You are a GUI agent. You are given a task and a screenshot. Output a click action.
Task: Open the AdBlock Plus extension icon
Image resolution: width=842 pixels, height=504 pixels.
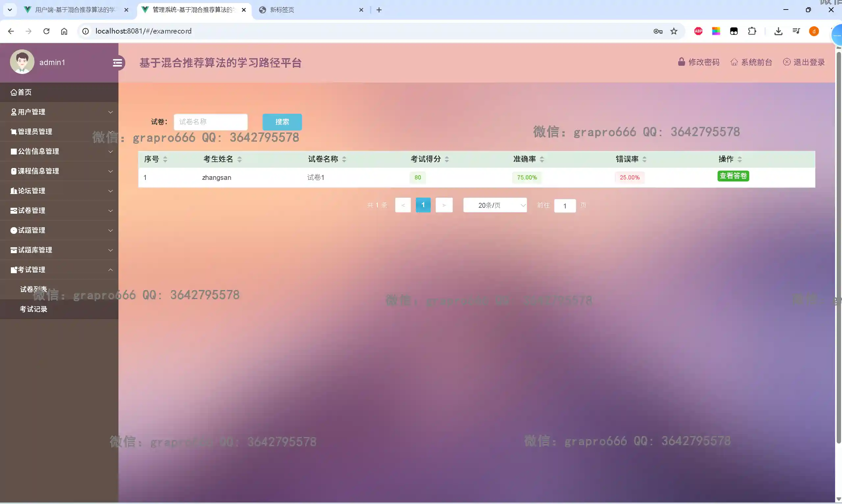(698, 31)
